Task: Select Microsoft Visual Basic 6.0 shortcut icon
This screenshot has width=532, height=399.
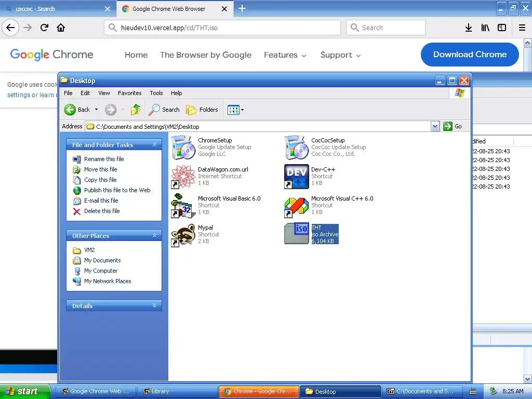Action: tap(183, 206)
